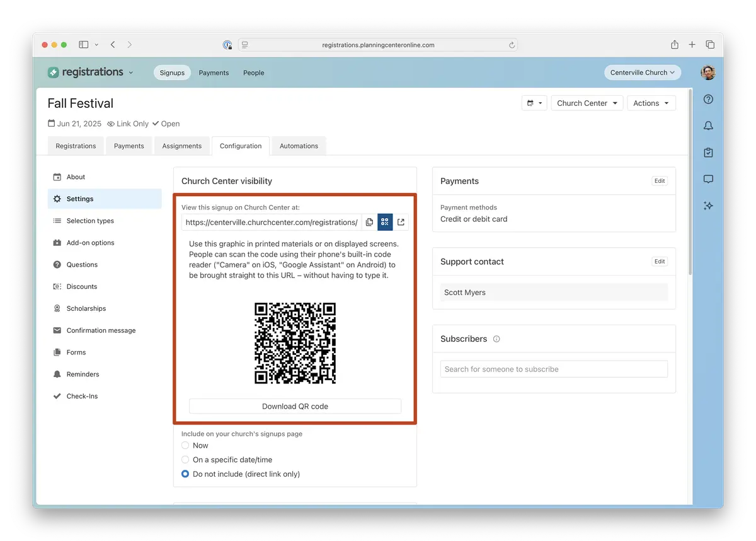Screen dimensions: 756x541
Task: Edit the Payments section
Action: click(660, 181)
